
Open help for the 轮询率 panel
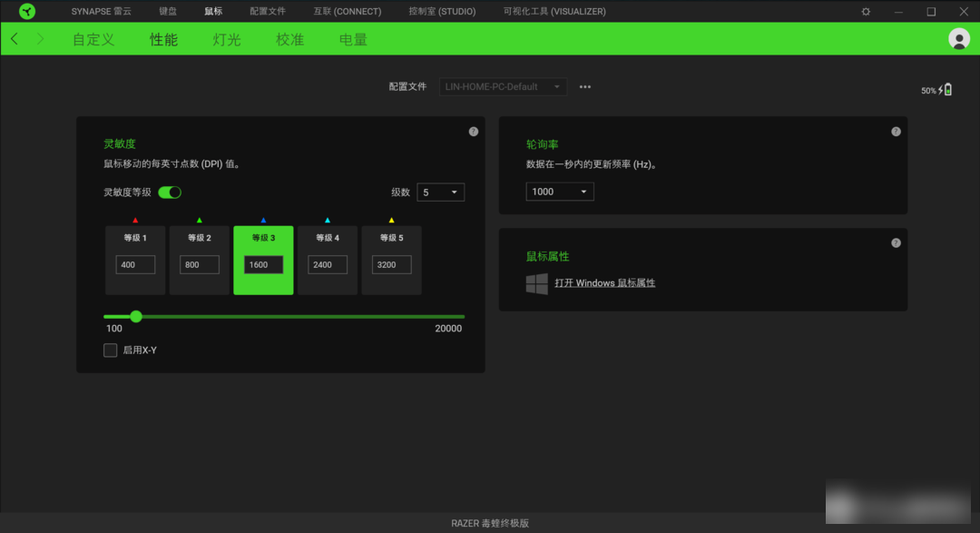click(x=896, y=132)
